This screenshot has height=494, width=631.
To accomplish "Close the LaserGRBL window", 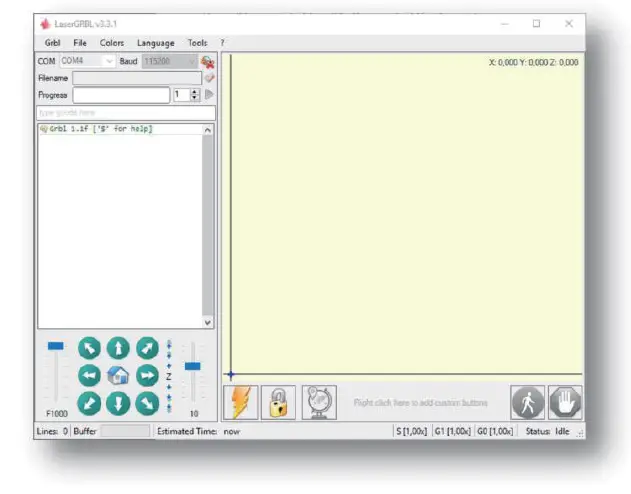I will tap(569, 24).
